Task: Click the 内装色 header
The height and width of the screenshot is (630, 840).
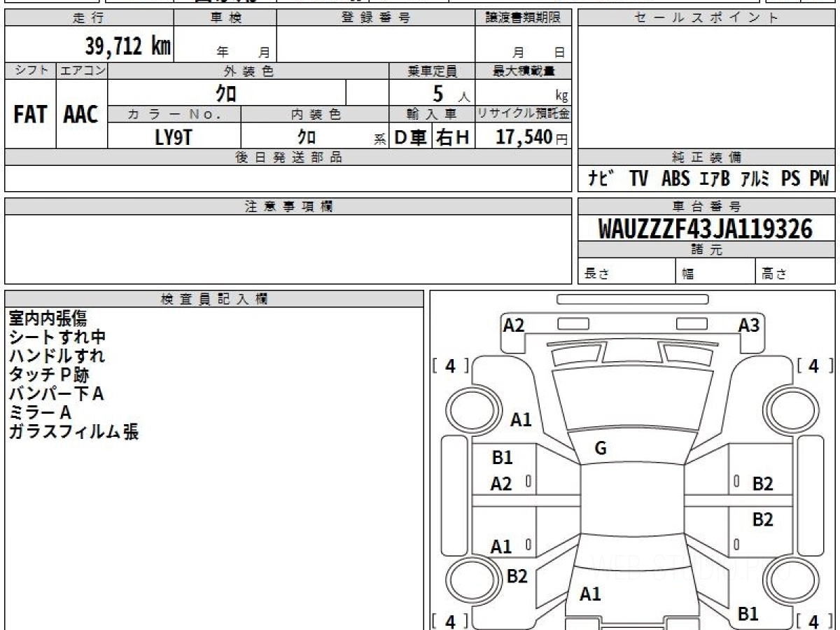Action: point(315,114)
